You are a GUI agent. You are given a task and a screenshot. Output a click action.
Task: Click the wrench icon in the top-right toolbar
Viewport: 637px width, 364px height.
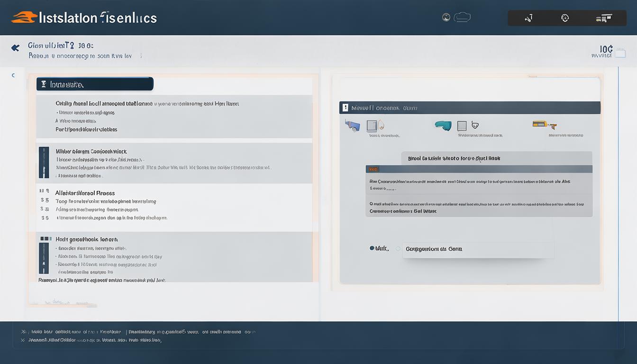pyautogui.click(x=528, y=18)
